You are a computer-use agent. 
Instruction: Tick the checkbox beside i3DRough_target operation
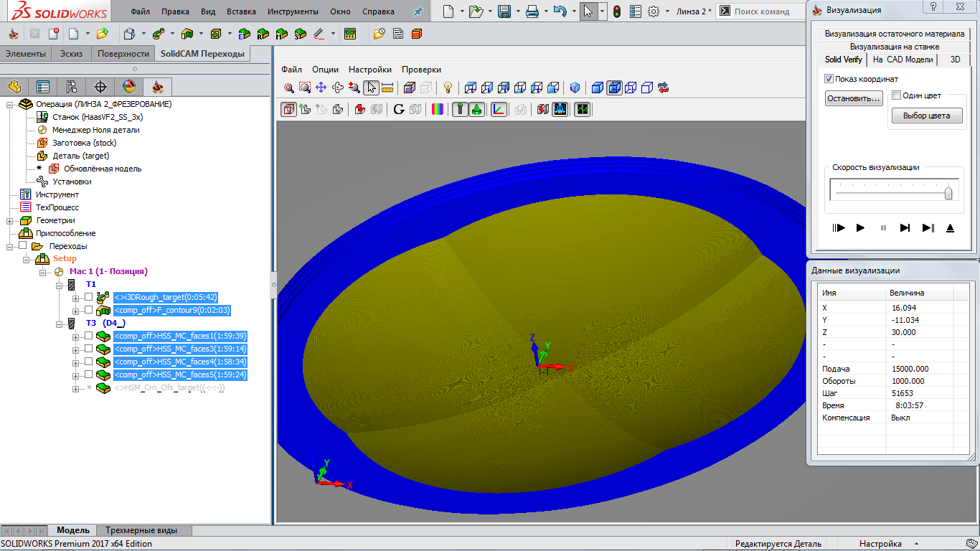[88, 297]
